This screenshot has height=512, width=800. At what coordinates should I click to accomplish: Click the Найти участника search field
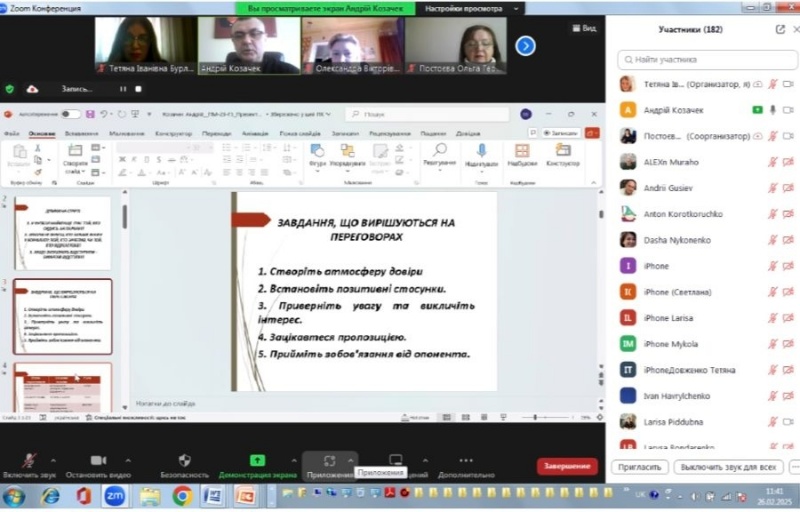click(x=707, y=60)
